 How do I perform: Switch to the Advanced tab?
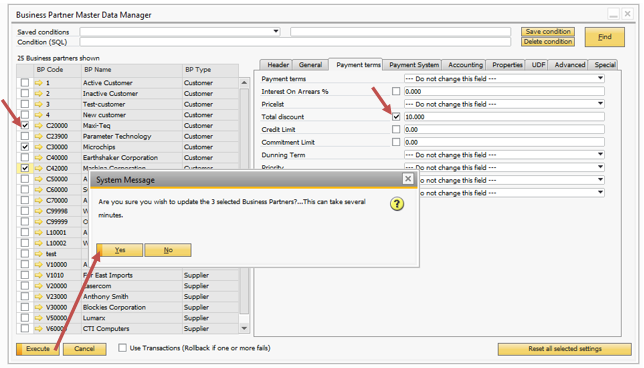(570, 65)
